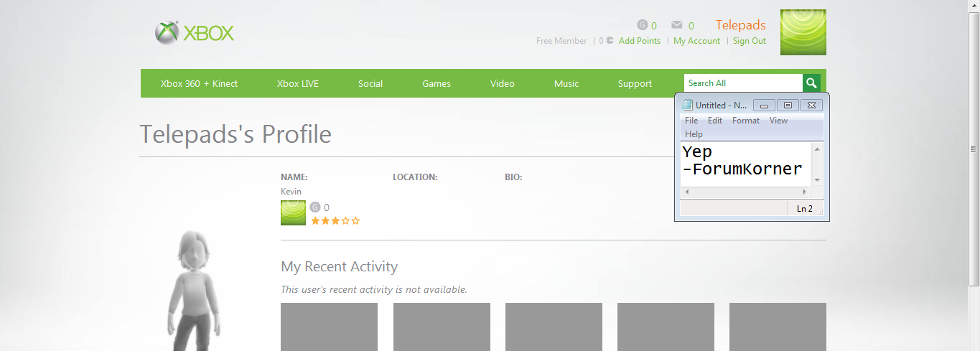Open Notepad Format menu
This screenshot has width=980, height=351.
(x=746, y=121)
